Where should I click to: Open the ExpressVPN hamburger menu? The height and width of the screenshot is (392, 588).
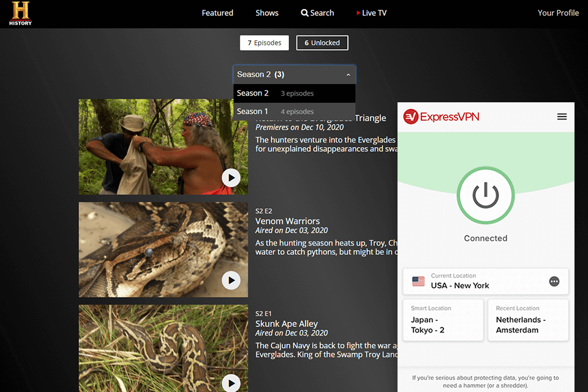point(562,116)
